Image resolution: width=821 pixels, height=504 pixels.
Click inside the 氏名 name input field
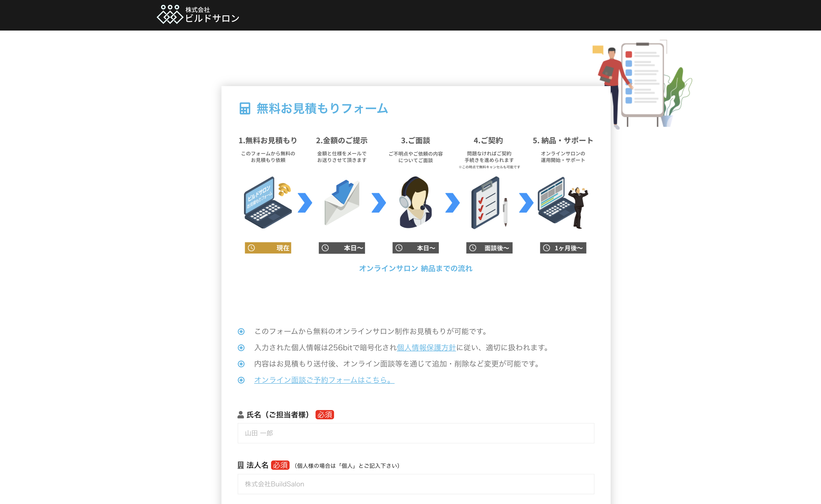[415, 433]
